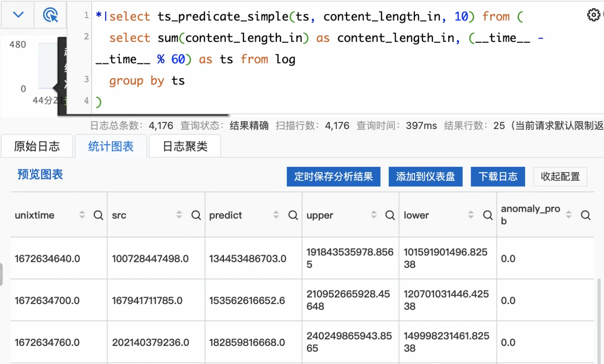Sort the upper column
604x364 pixels.
click(x=374, y=215)
